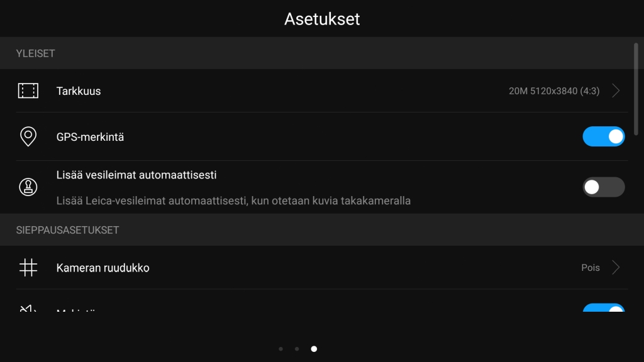Select the Kameran ruudukko menu entry
The height and width of the screenshot is (362, 644).
103,268
